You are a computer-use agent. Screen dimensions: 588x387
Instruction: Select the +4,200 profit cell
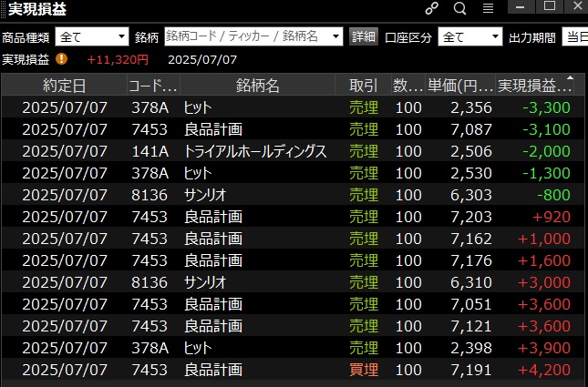point(544,370)
